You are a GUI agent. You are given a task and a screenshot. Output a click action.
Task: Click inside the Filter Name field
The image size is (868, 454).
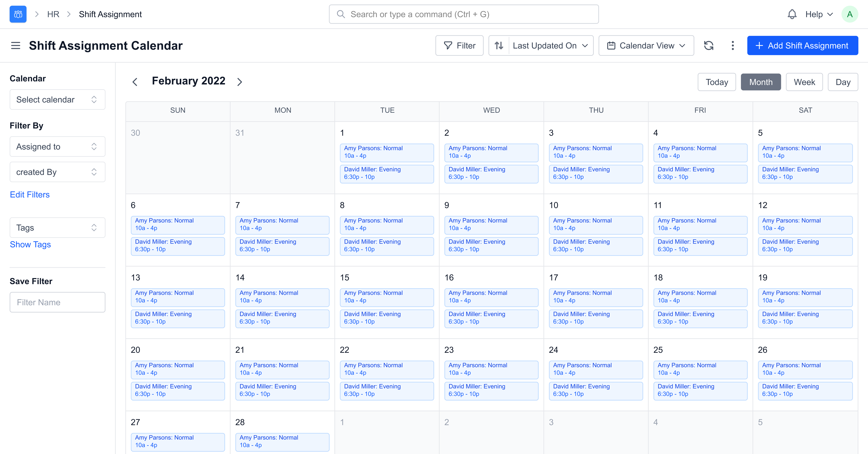coord(57,302)
